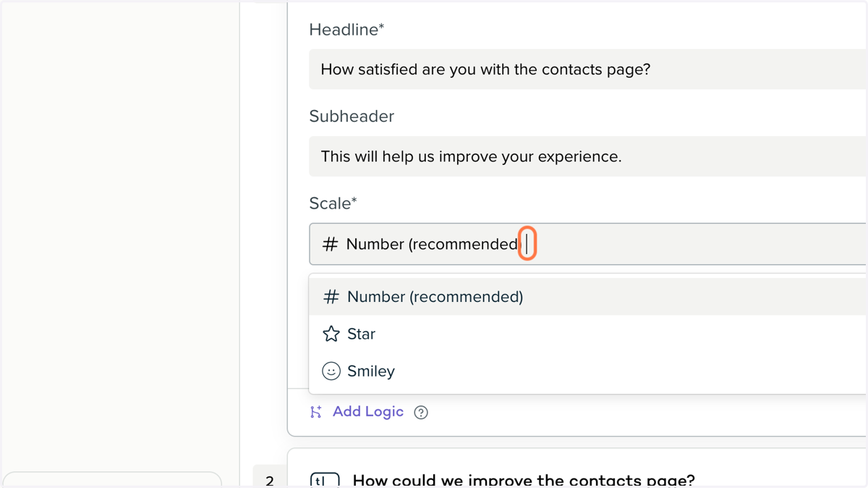Click the Add Logic link
Image resolution: width=868 pixels, height=488 pixels.
point(368,411)
